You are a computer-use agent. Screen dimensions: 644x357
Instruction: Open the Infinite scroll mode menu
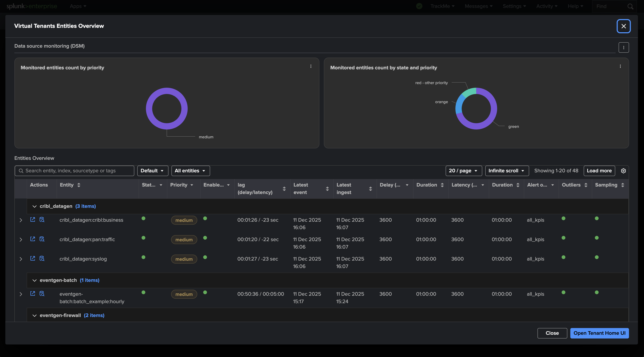(507, 171)
